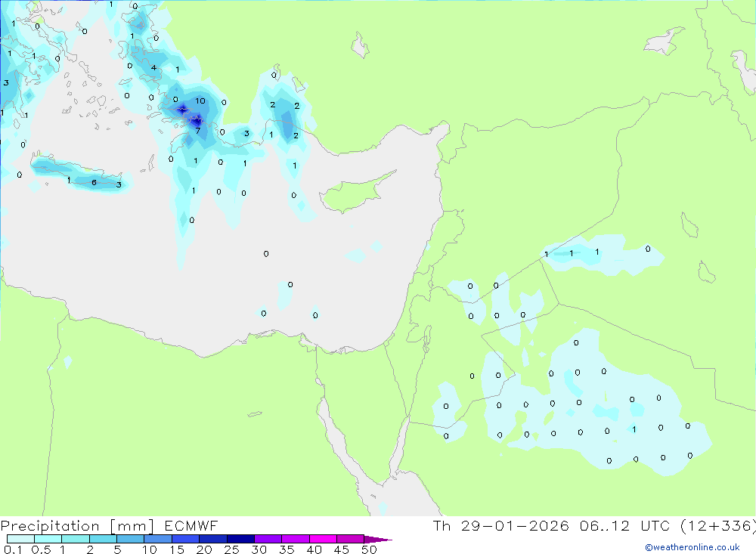Click the '(12+336)' forecast offset text
756x554 pixels.
tap(718, 525)
